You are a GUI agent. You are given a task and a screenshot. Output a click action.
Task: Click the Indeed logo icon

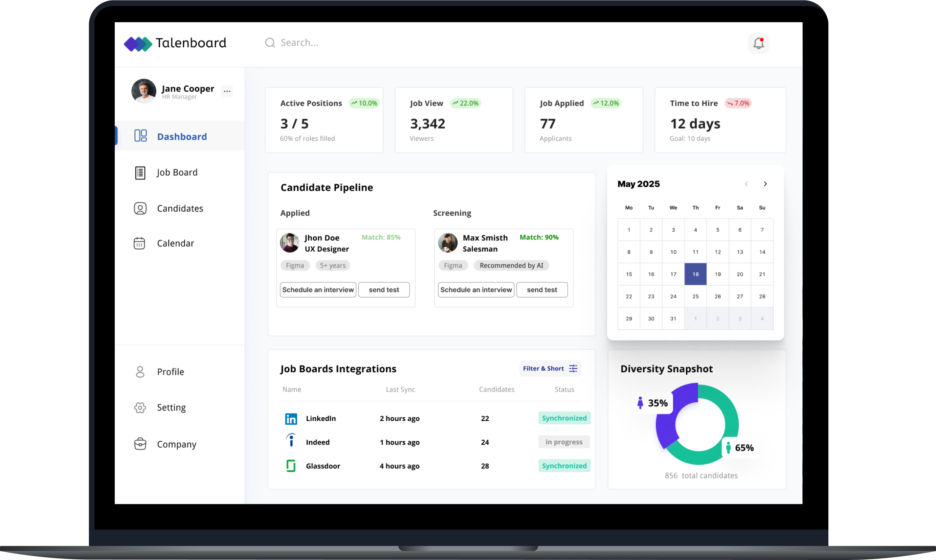291,441
